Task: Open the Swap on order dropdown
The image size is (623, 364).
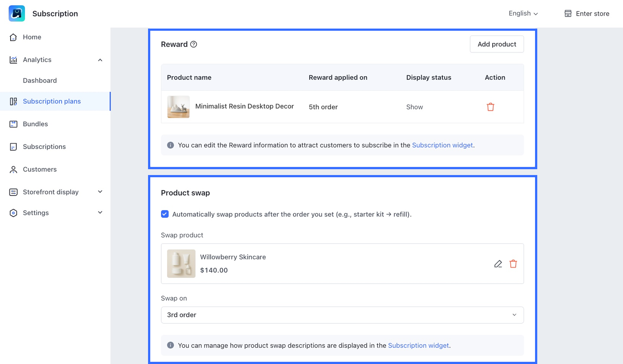Action: (x=342, y=315)
